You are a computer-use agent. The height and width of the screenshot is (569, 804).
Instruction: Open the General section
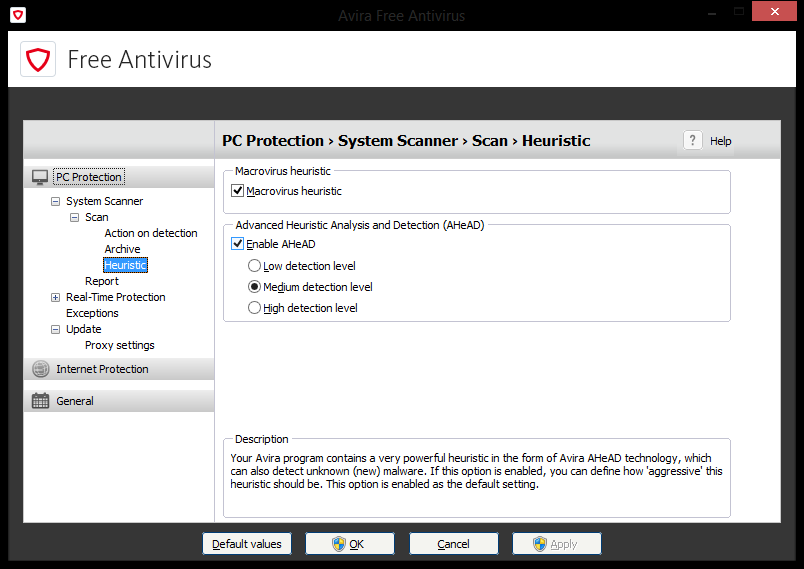[x=119, y=401]
